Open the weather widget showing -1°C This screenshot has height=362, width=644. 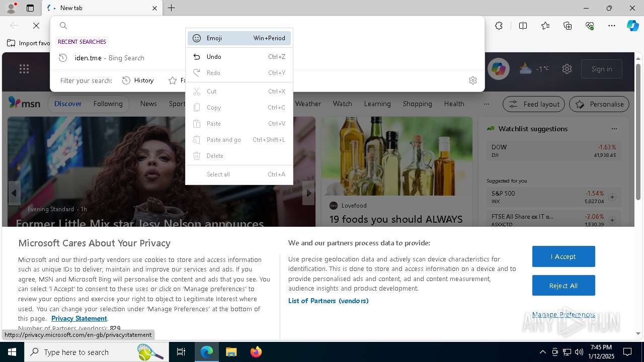pos(534,69)
